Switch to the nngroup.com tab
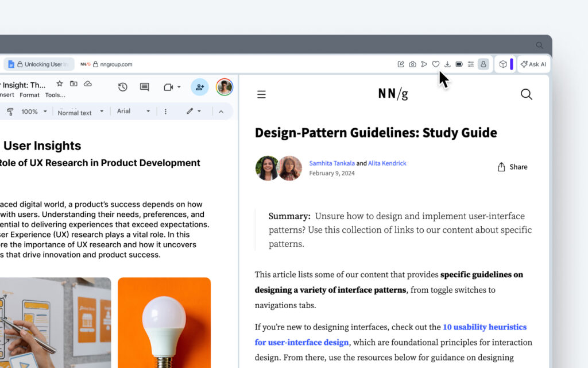 106,64
